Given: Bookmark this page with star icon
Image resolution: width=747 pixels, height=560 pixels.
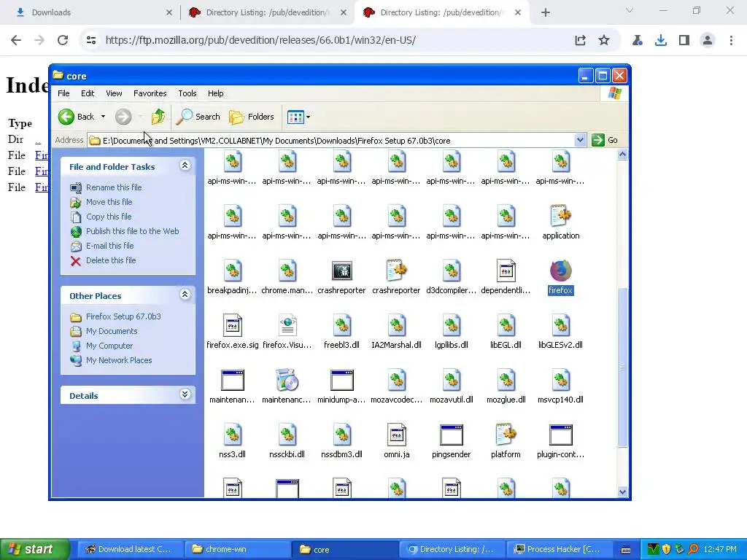Looking at the screenshot, I should coord(604,40).
